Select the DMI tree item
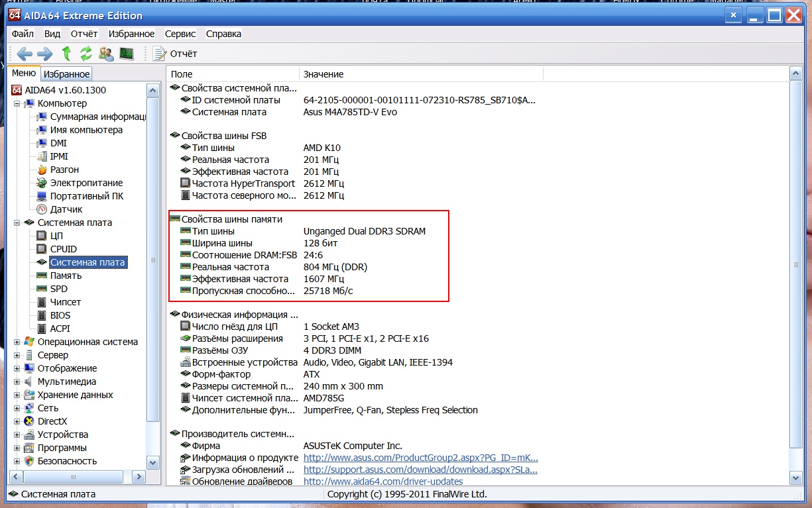 [58, 143]
